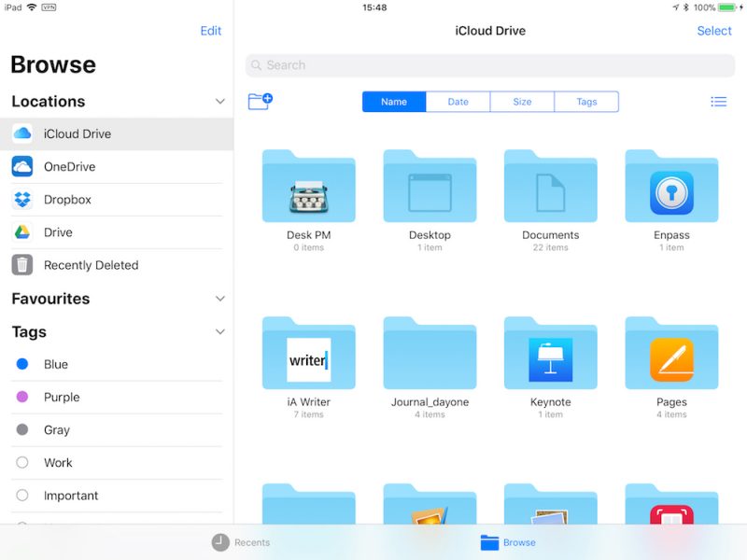Collapse the Favourites section
Screen dimensions: 747x560
pyautogui.click(x=220, y=299)
